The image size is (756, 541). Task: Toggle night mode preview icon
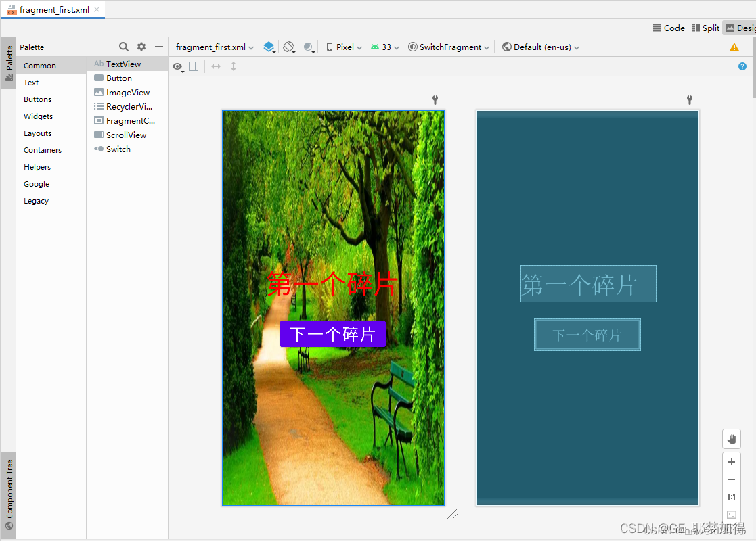pos(309,47)
